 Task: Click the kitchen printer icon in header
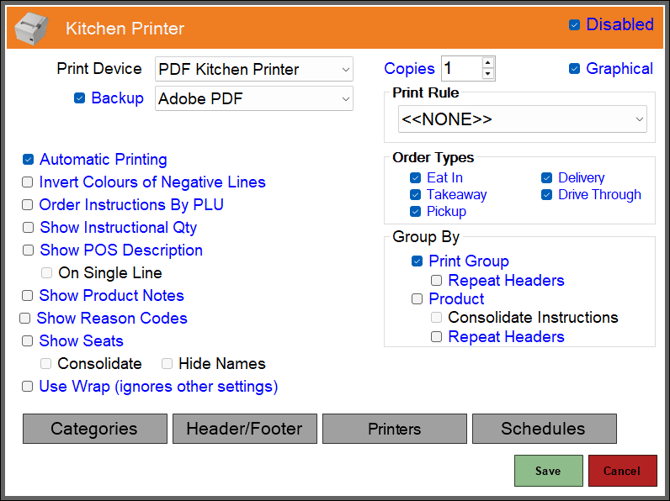[31, 28]
